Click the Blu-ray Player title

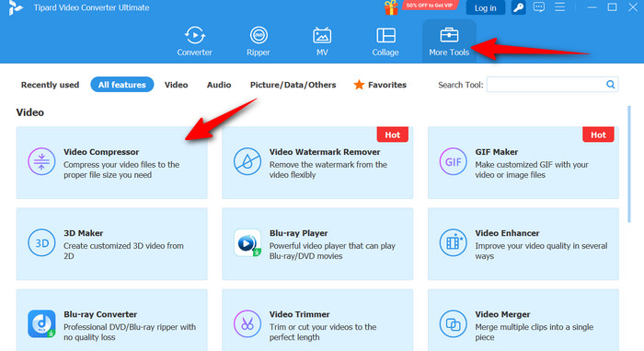click(299, 233)
